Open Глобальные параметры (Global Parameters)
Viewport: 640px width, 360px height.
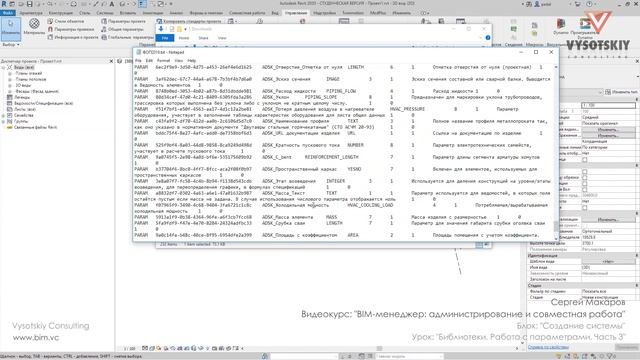tap(127, 37)
